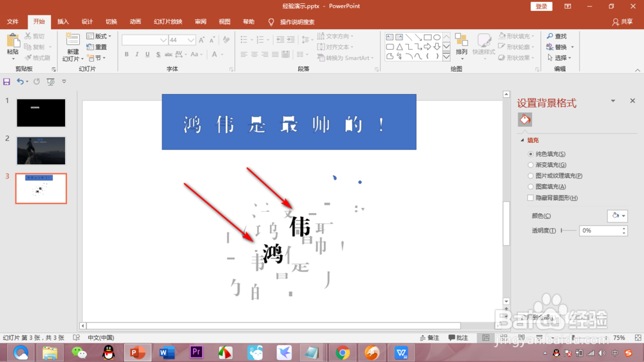Image resolution: width=644 pixels, height=362 pixels.
Task: Switch to the Insert (插入) tab
Action: (x=63, y=22)
